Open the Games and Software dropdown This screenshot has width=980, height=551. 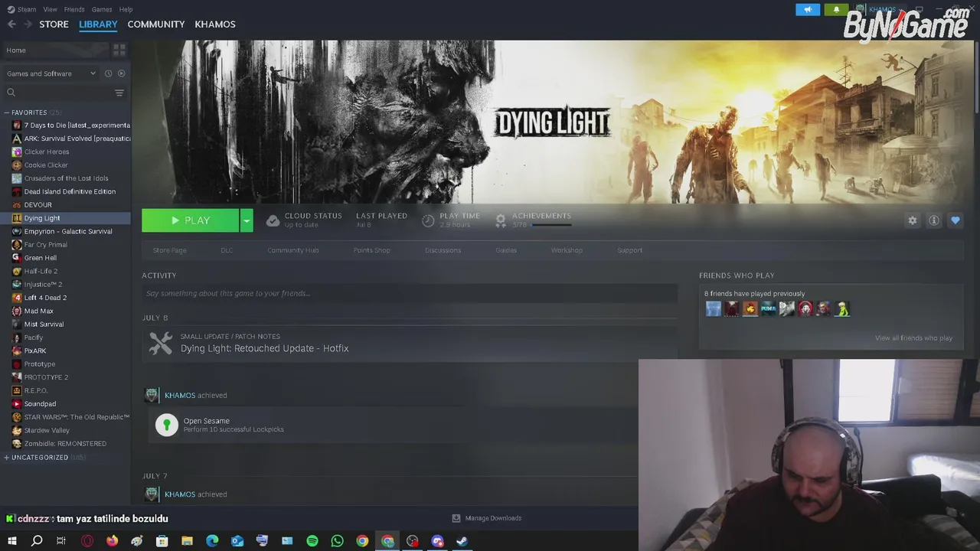coord(51,73)
